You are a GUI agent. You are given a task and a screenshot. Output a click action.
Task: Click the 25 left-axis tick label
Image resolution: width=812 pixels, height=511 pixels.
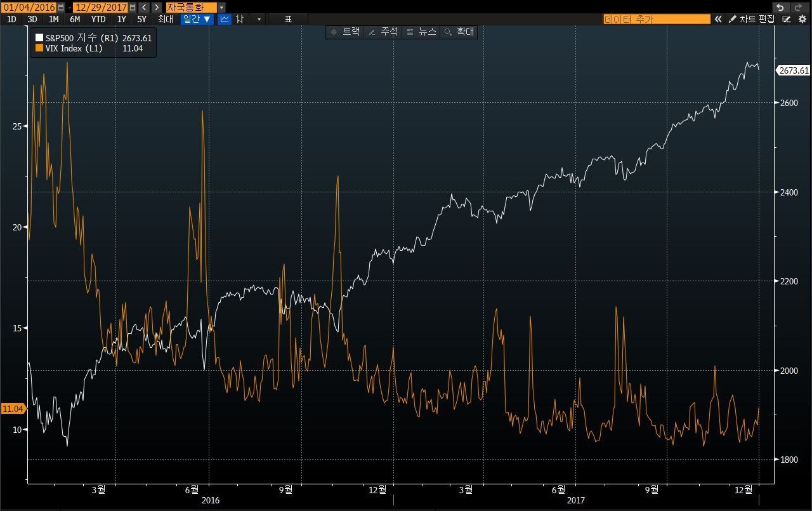coord(16,126)
